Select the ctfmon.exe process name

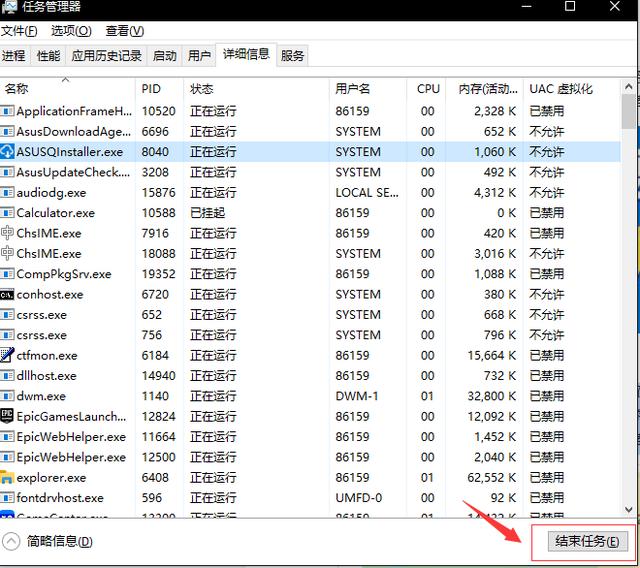(47, 355)
